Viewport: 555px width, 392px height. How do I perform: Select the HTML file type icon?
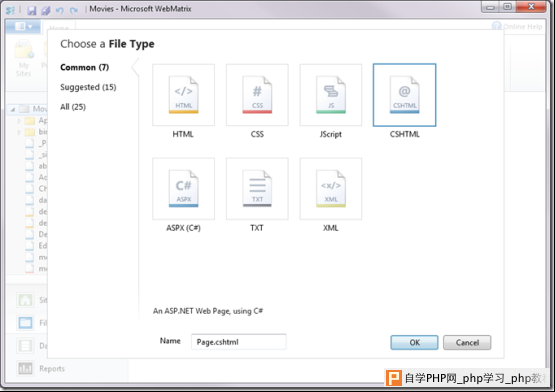click(183, 95)
